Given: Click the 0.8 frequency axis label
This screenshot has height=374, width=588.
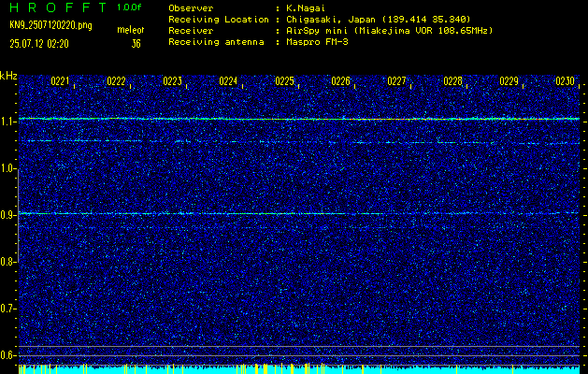Looking at the screenshot, I should pyautogui.click(x=7, y=262).
